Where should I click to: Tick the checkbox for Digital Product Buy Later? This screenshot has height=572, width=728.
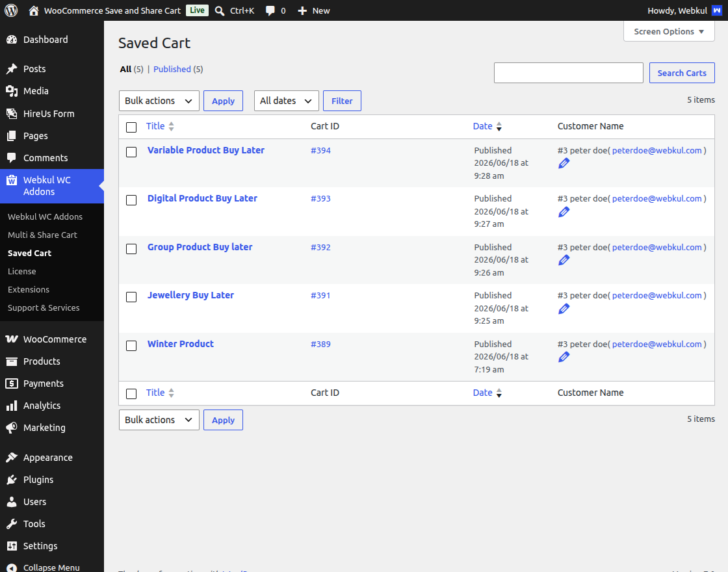pyautogui.click(x=131, y=200)
